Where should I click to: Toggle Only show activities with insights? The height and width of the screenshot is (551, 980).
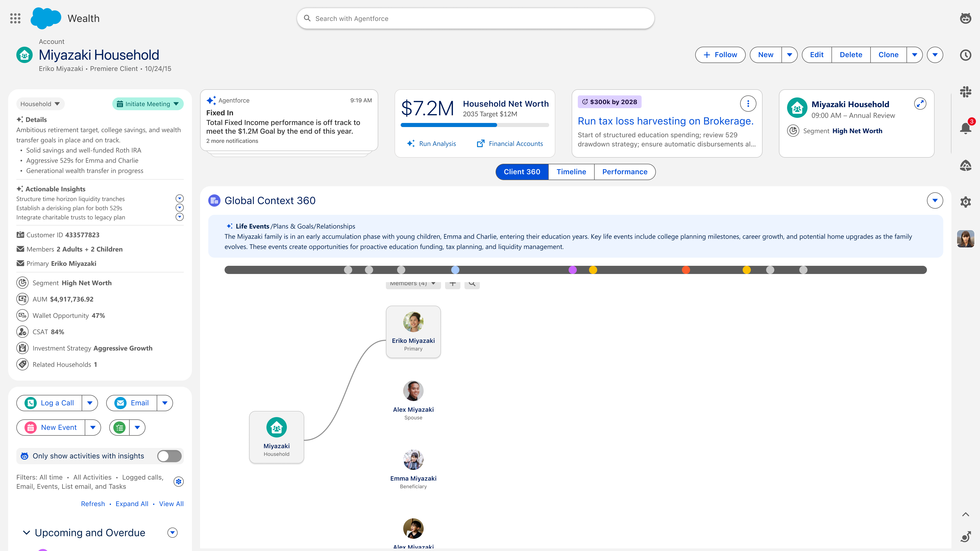[x=169, y=456]
